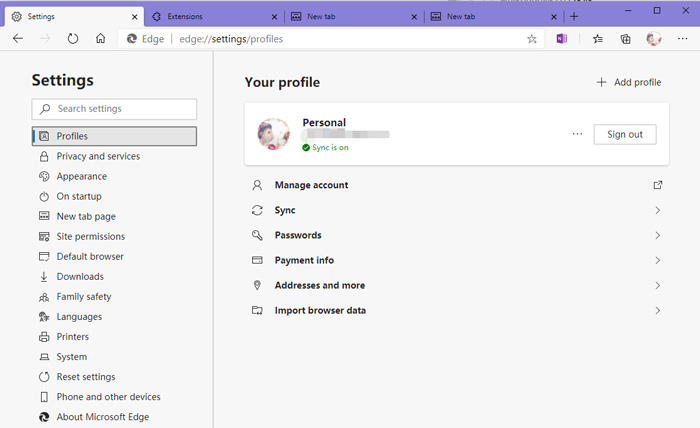The image size is (700, 428).
Task: Open a new tab with plus button
Action: 574,17
